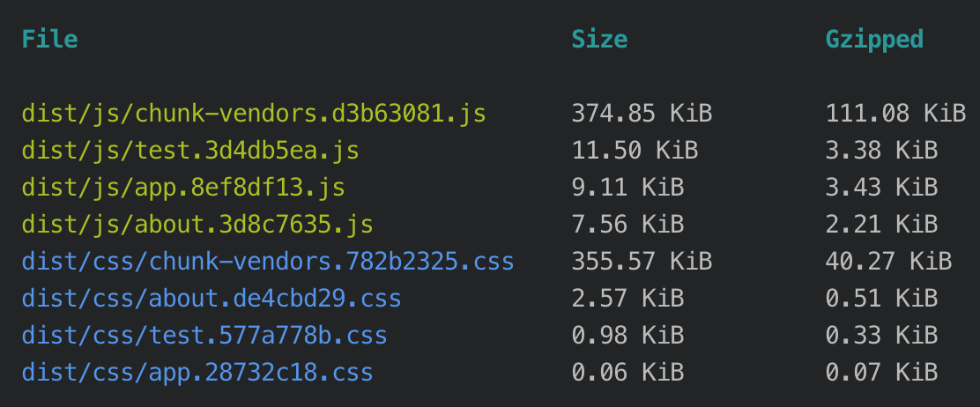Click the 9.11 KiB size value

[x=627, y=188]
